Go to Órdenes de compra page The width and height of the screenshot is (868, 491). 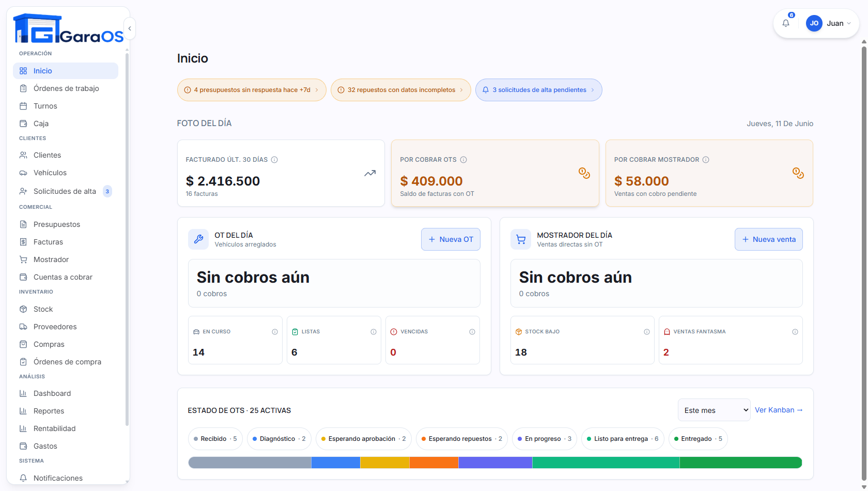coord(66,362)
